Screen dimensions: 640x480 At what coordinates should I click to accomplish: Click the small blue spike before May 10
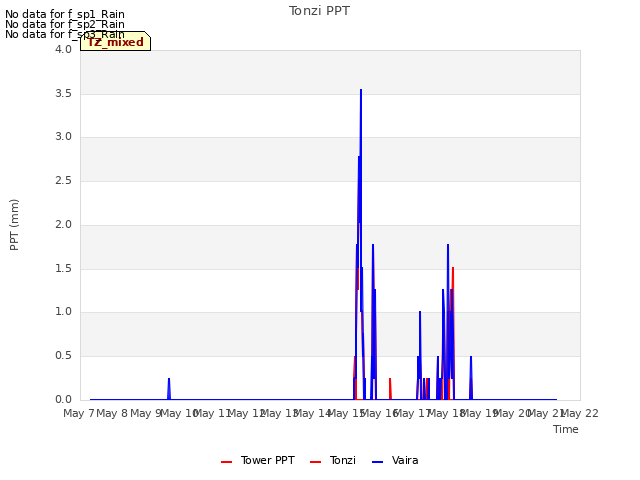click(x=169, y=388)
